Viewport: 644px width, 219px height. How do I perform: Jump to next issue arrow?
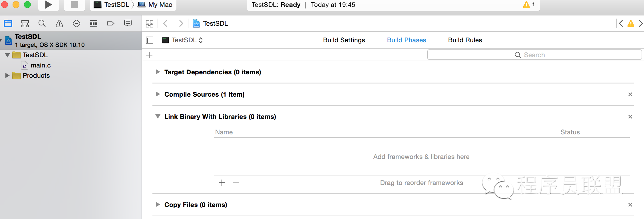[x=641, y=23]
